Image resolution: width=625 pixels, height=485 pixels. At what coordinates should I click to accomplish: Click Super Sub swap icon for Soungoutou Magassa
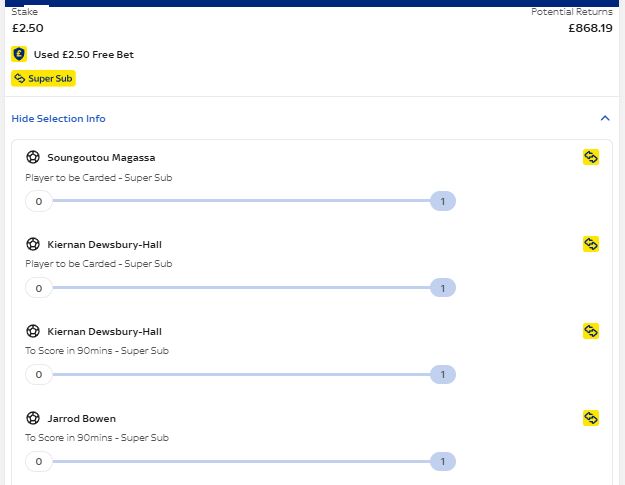[x=591, y=157]
